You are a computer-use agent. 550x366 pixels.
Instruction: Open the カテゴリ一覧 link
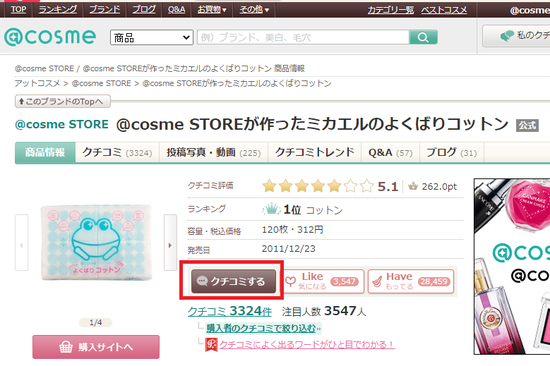tap(390, 10)
